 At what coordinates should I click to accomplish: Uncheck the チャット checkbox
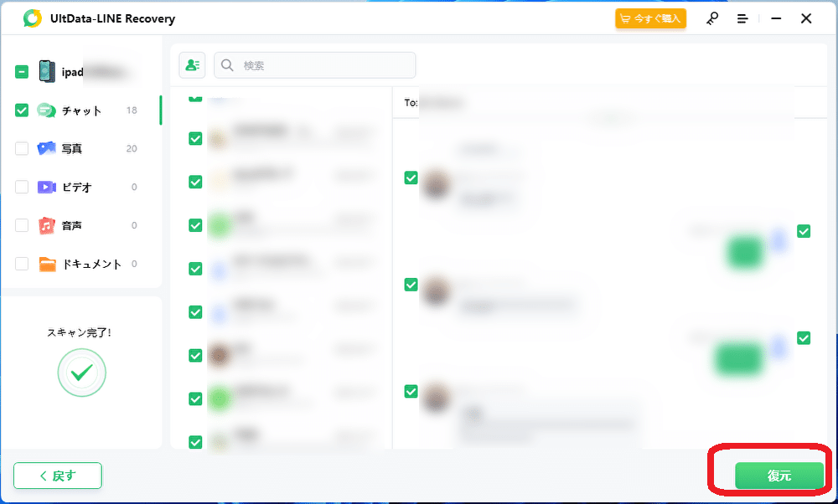(x=22, y=110)
